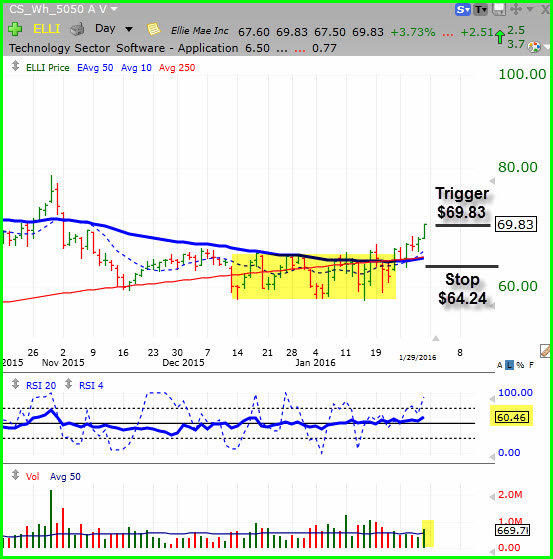Screen dimensions: 553x559
Task: Open the CS_Wh_5050 A V layout dropdown
Action: pos(63,9)
